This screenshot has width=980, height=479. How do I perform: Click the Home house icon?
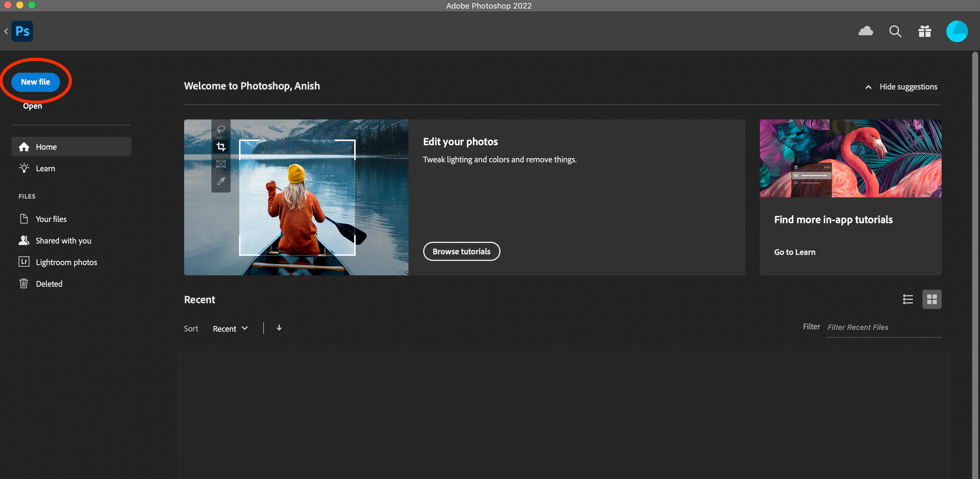(x=24, y=147)
